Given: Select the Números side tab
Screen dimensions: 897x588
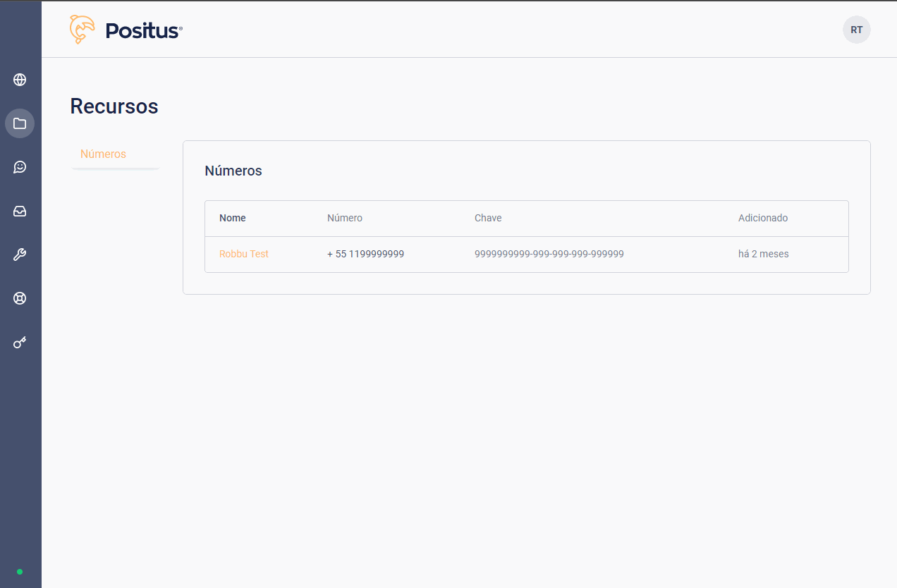Looking at the screenshot, I should 103,154.
